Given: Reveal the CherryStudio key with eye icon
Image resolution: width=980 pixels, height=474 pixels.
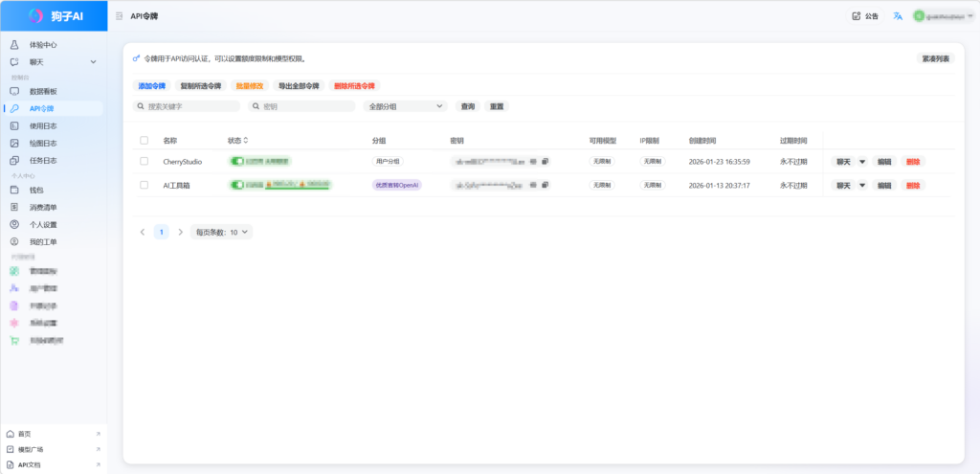Looking at the screenshot, I should (533, 161).
